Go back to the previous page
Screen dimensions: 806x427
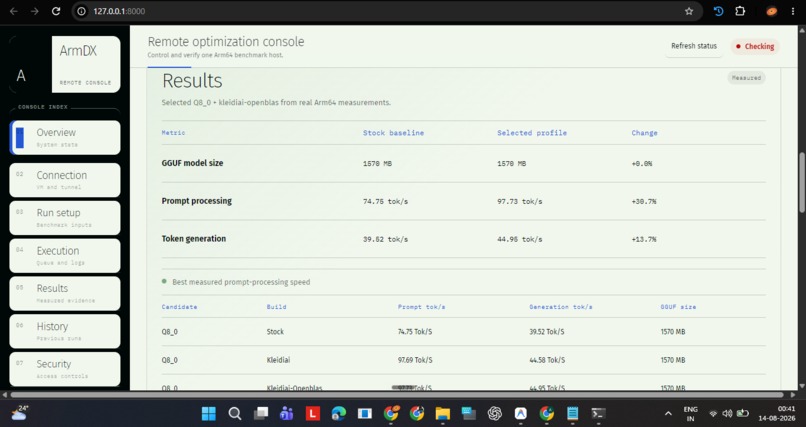pos(14,11)
